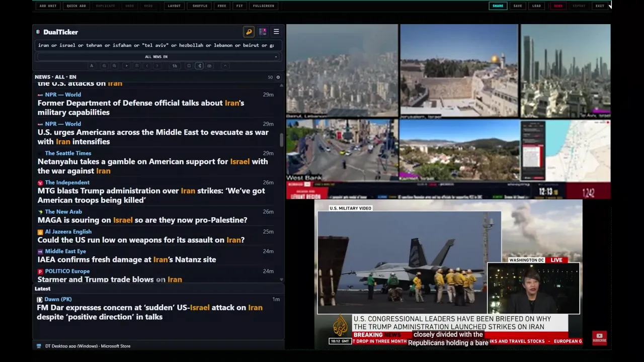
Task: Toggle the highlighted sound icon in ticker toolbar
Action: pyautogui.click(x=199, y=66)
